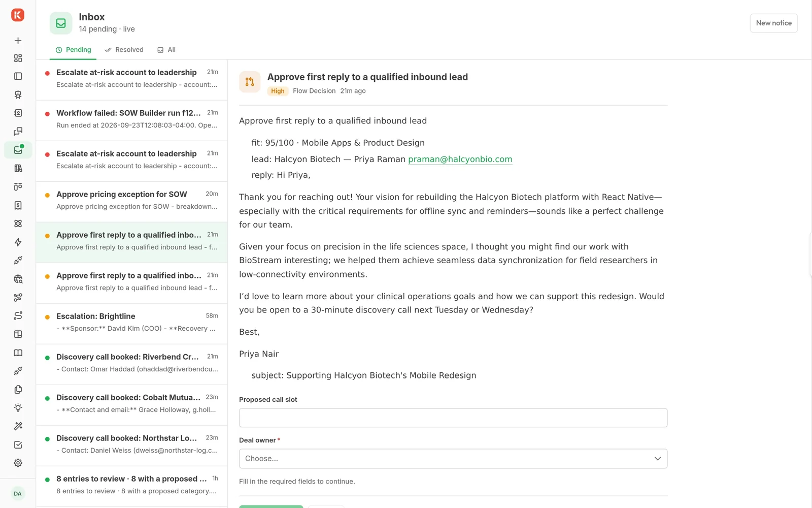Open the globe search icon
Image resolution: width=812 pixels, height=508 pixels.
coord(18,279)
